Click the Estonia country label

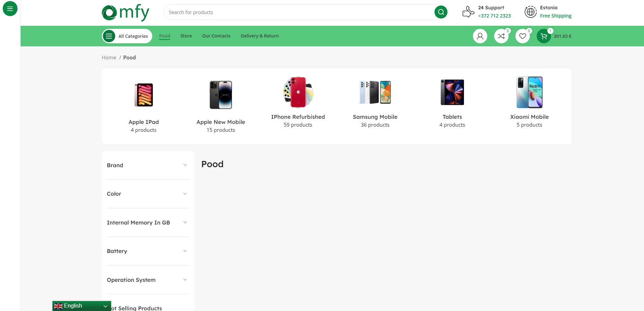click(x=549, y=8)
